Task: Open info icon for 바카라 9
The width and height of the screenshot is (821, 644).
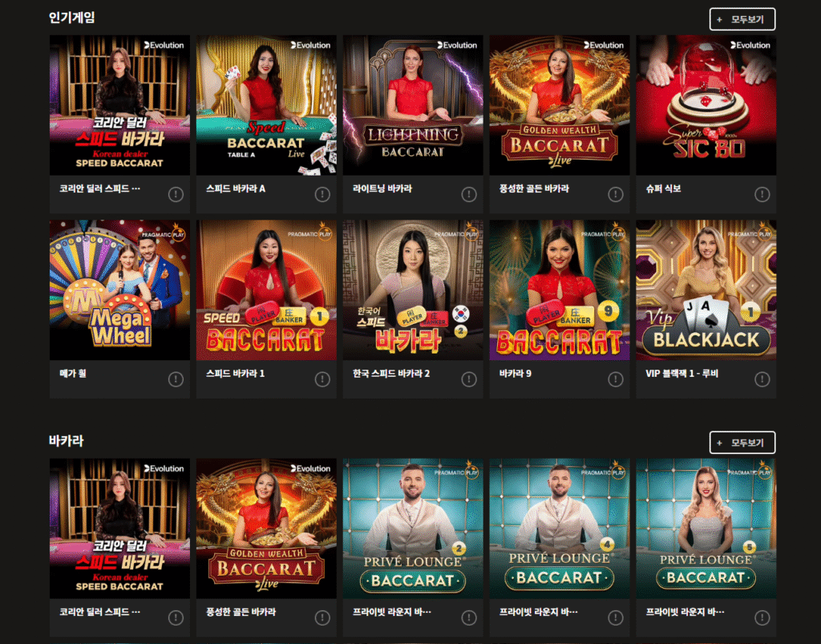Action: click(x=615, y=379)
